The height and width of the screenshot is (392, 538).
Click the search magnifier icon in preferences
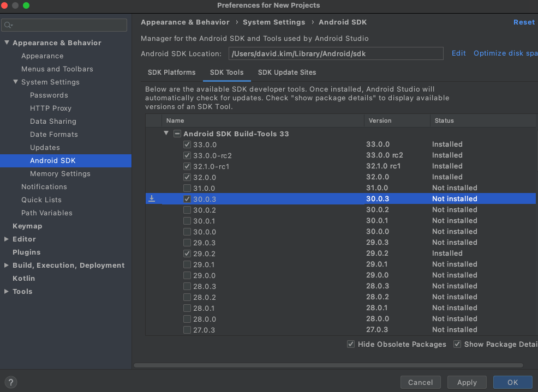click(8, 25)
